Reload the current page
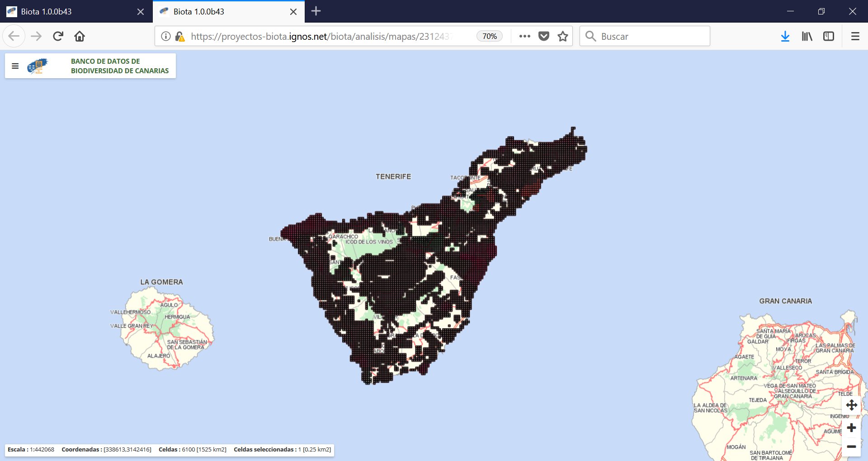The width and height of the screenshot is (868, 461). coord(58,36)
